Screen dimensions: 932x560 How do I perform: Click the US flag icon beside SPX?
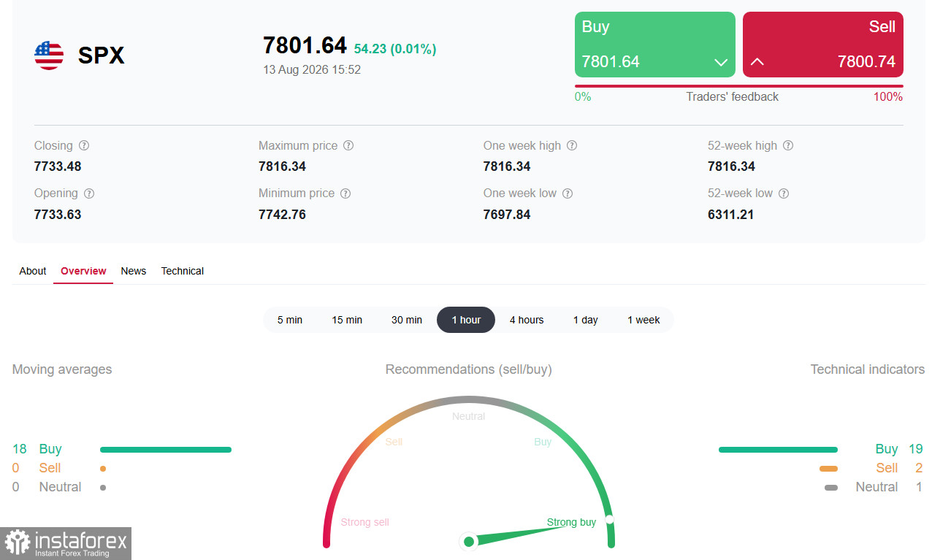click(49, 55)
